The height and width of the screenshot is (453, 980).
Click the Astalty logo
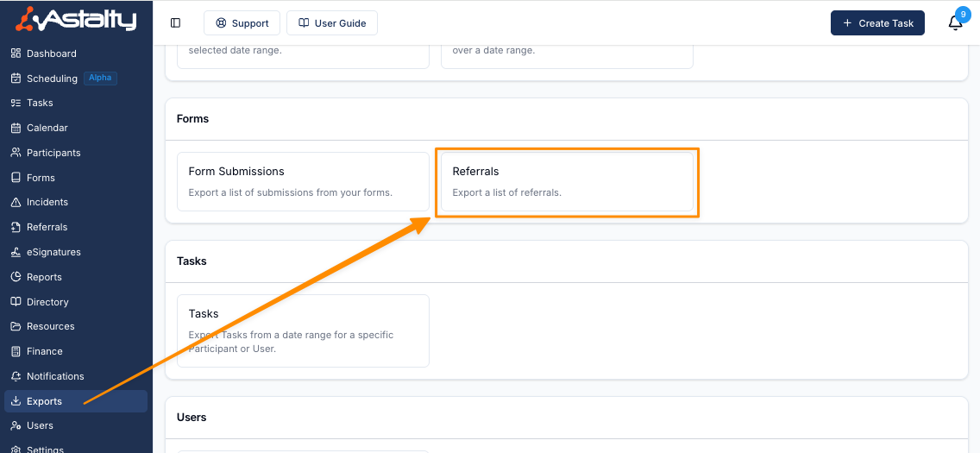(x=76, y=19)
